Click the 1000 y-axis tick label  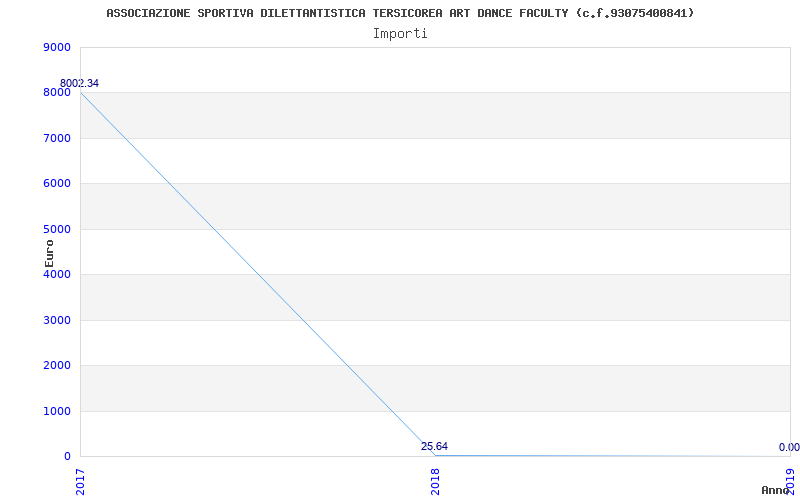coord(57,411)
